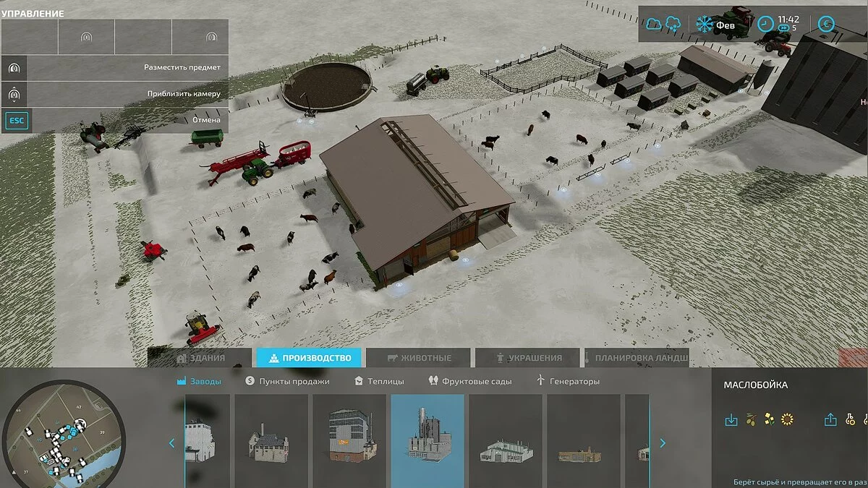Viewport: 868px width, 488px height.
Task: Click the sunflower ingredient icon
Action: [787, 419]
